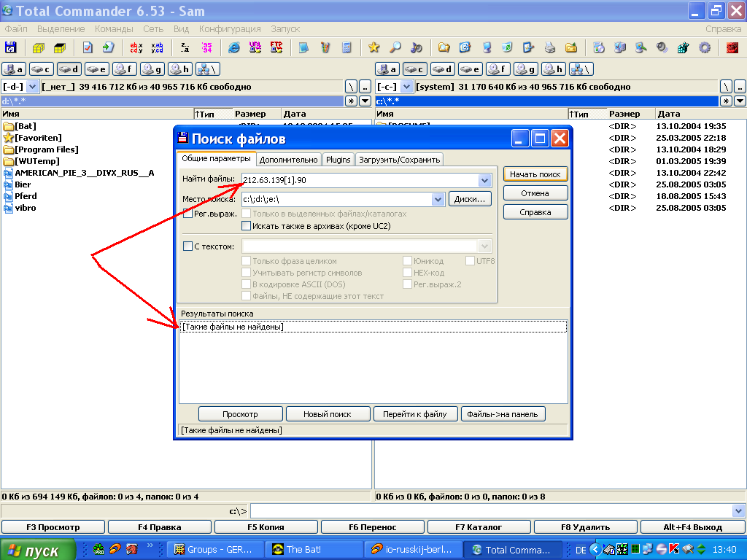Click the Файлы->на панель button
747x560 pixels.
(503, 414)
